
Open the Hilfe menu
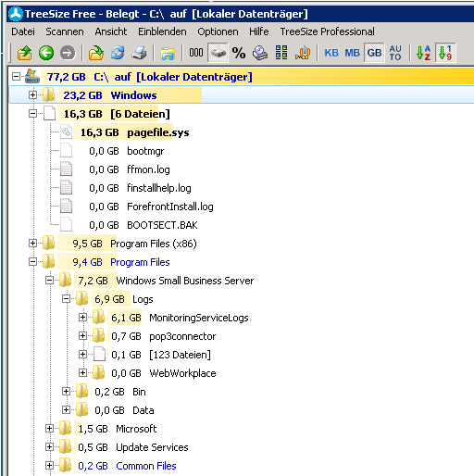259,31
